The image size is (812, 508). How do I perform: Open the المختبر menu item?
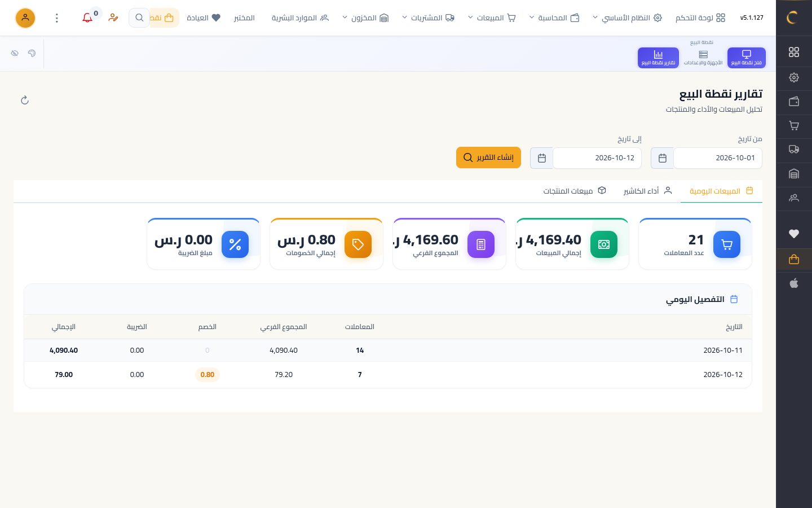click(244, 18)
